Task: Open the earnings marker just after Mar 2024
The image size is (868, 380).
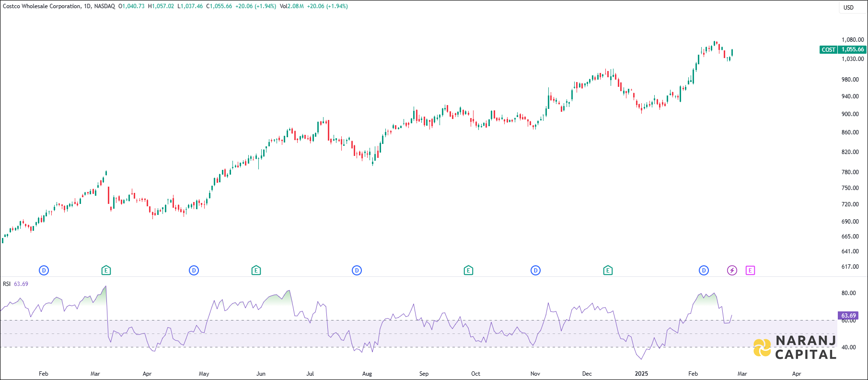Action: (x=106, y=271)
